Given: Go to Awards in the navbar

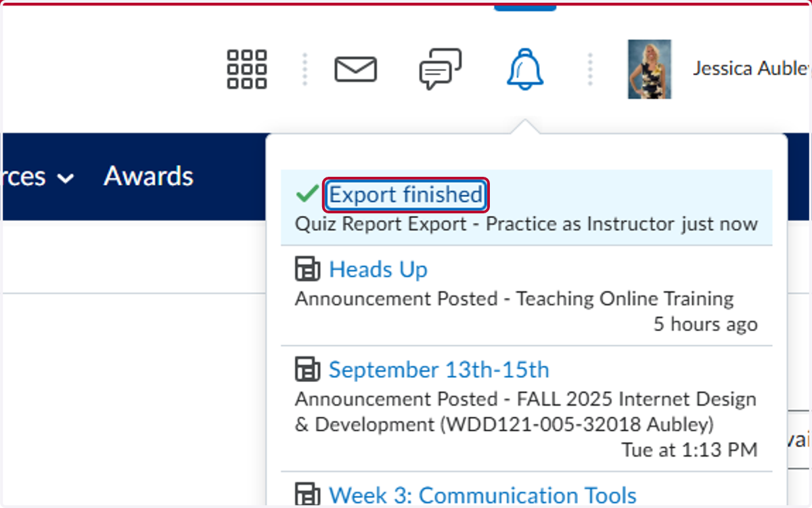Looking at the screenshot, I should pyautogui.click(x=148, y=176).
